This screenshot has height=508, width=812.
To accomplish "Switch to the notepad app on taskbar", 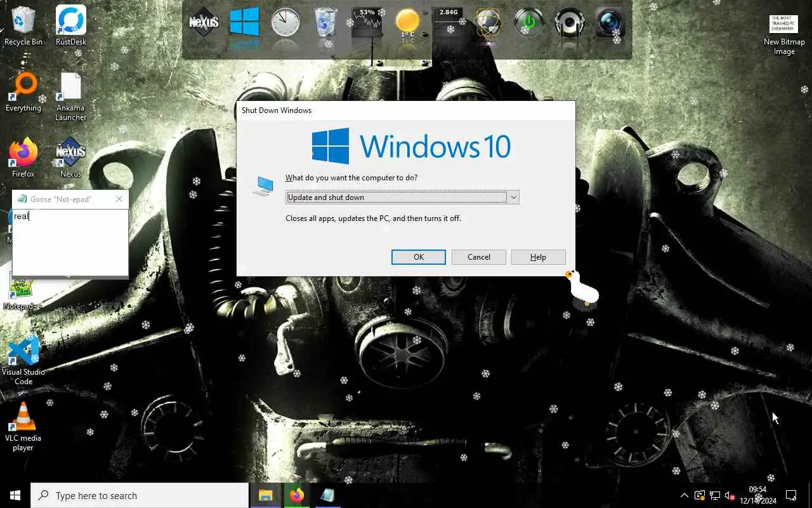I will click(x=327, y=495).
